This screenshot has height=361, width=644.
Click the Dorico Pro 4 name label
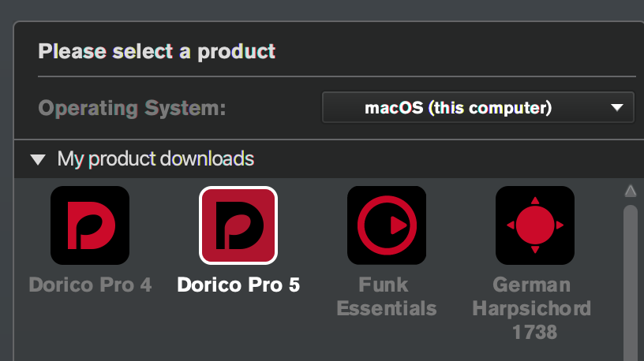coord(90,285)
